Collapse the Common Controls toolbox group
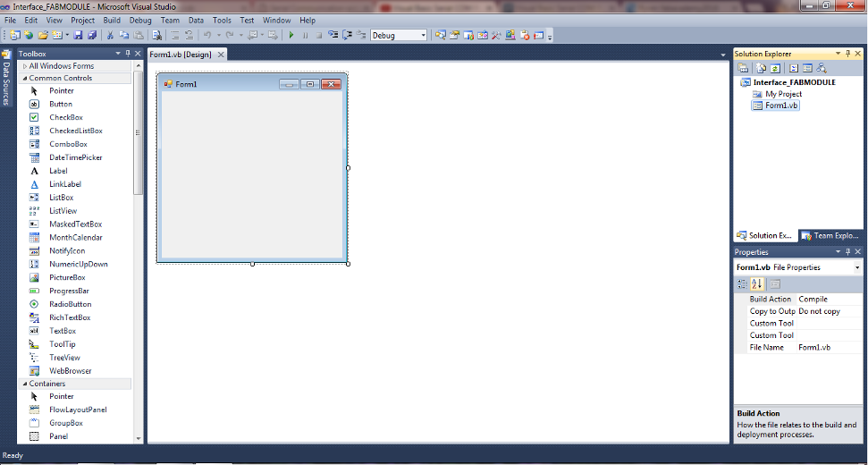The image size is (868, 465). 25,78
